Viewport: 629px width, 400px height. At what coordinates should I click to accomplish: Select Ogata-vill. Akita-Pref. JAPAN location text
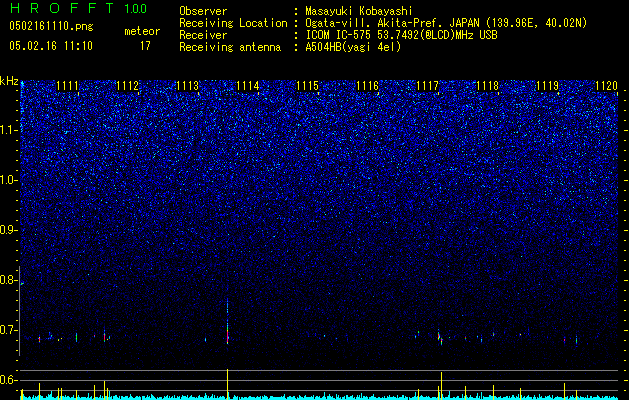(x=446, y=23)
